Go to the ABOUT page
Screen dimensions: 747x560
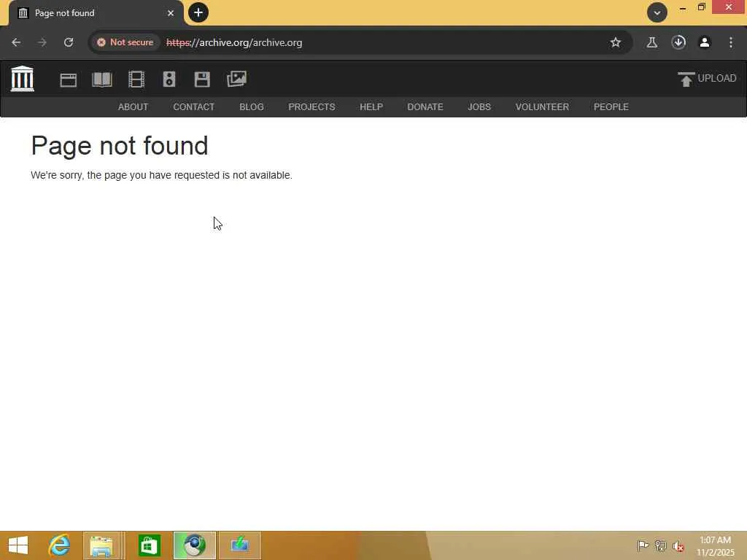pos(133,107)
